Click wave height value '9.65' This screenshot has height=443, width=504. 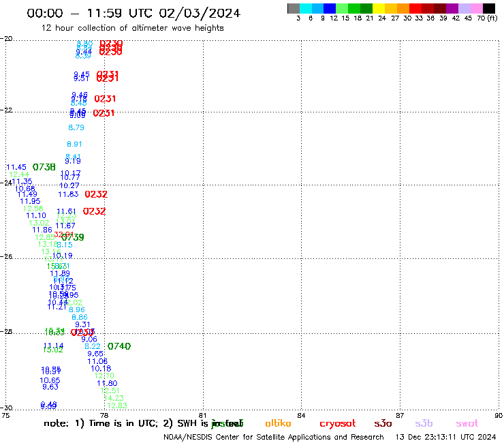pos(95,354)
